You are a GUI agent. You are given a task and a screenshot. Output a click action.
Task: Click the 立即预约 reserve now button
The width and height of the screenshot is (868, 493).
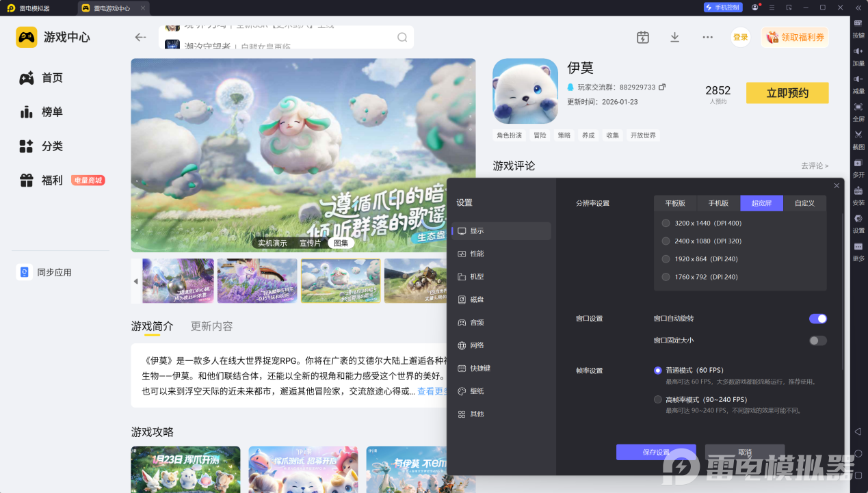pos(787,93)
